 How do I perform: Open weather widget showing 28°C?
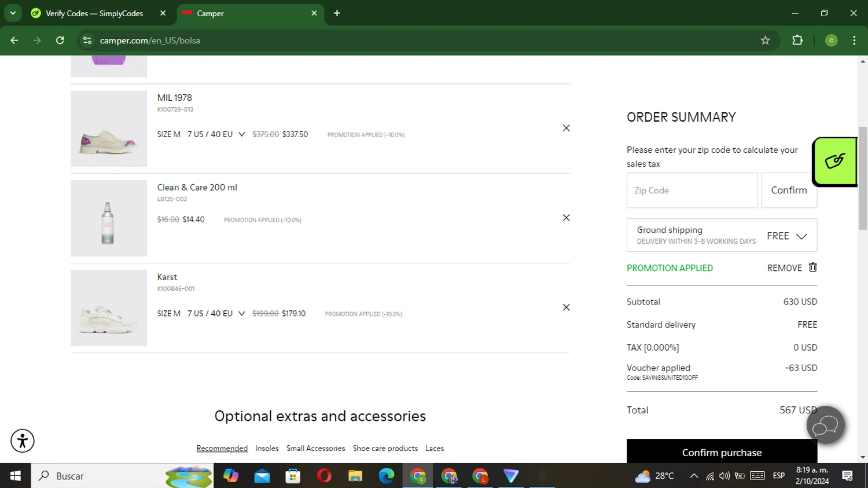tap(654, 476)
